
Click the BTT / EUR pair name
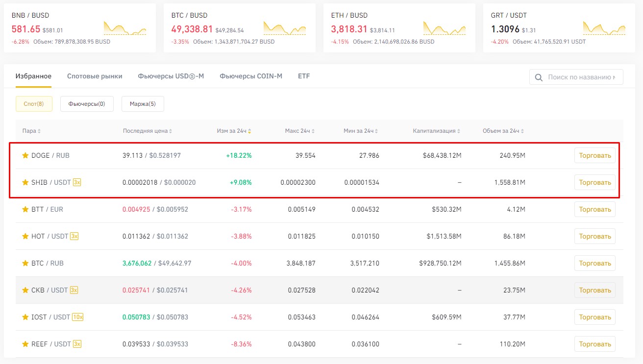tap(47, 209)
